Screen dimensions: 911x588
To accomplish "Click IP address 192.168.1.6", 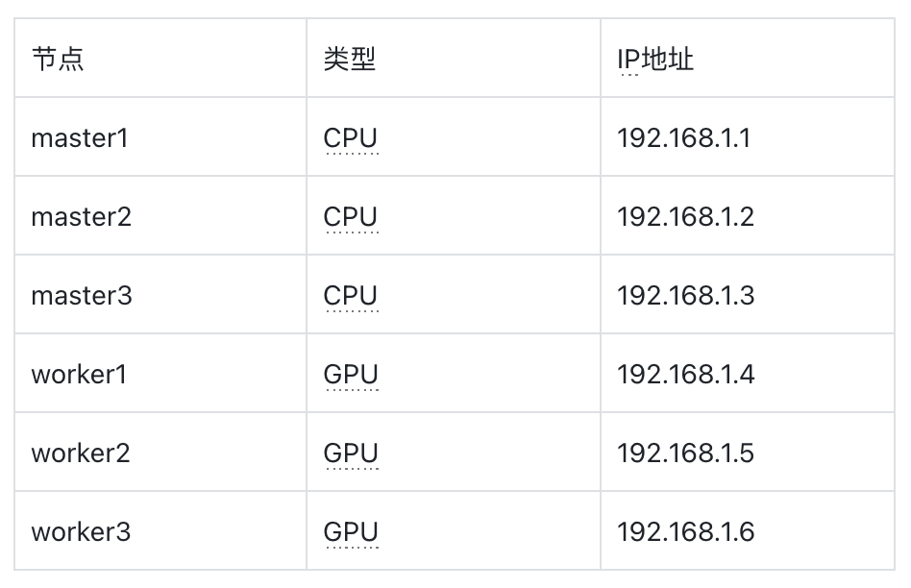I will (685, 532).
